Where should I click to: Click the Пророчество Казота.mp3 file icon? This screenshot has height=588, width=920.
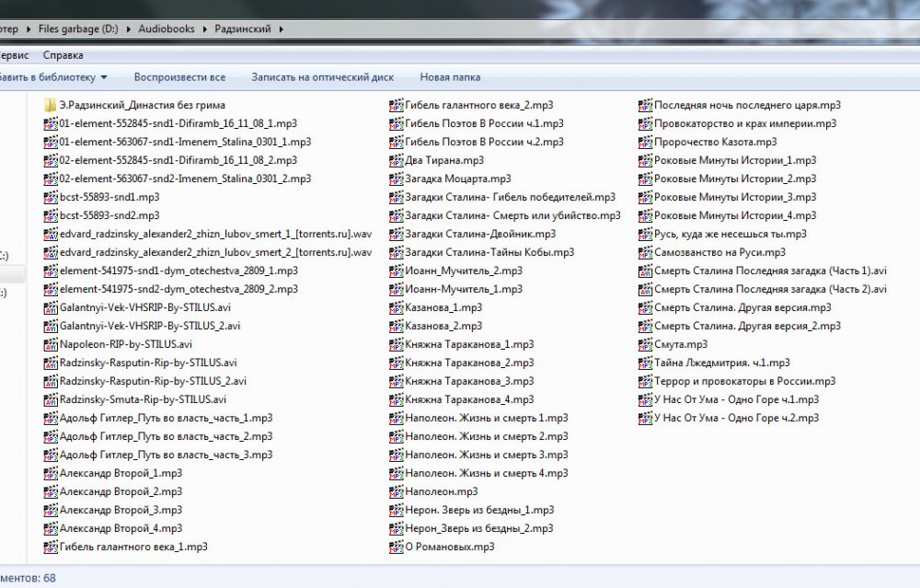646,142
